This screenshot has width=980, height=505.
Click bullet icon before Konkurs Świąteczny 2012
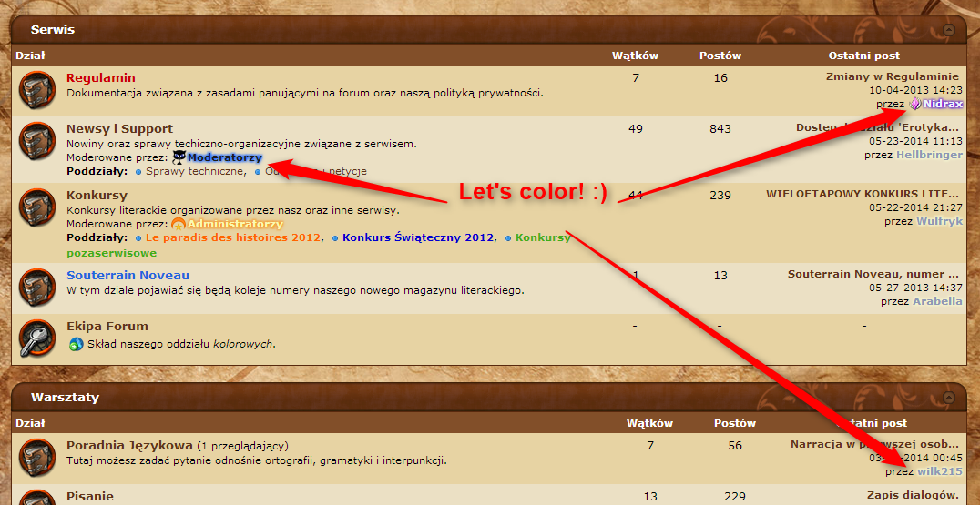[336, 238]
